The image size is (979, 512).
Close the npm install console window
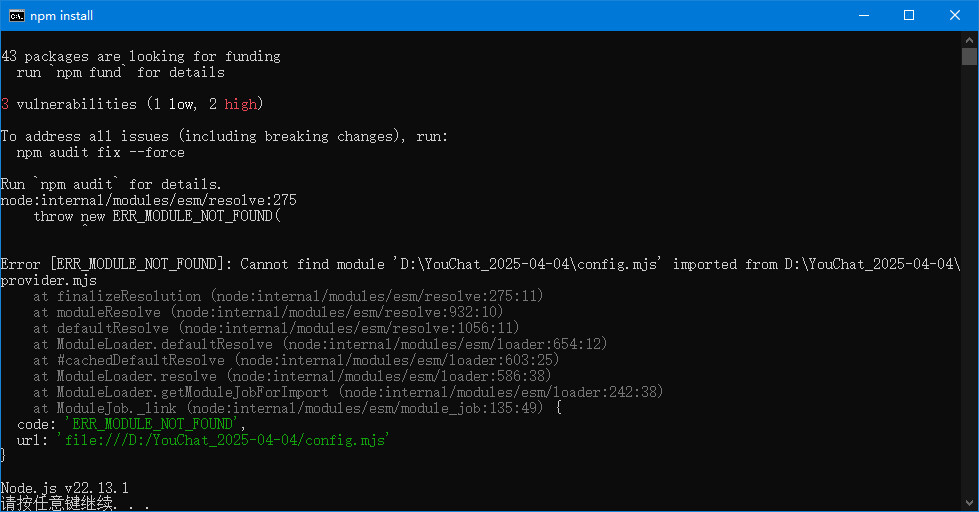(x=955, y=15)
